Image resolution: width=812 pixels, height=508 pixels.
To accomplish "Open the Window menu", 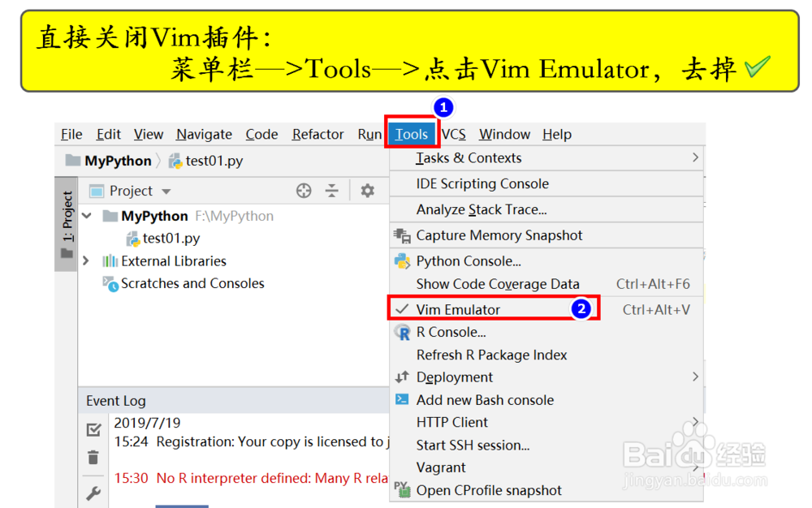I will point(504,135).
